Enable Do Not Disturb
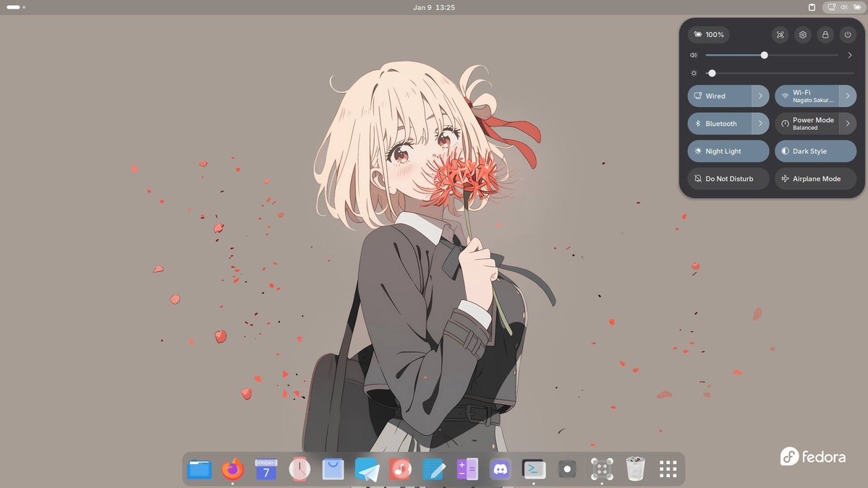Viewport: 868px width, 488px height. (728, 179)
